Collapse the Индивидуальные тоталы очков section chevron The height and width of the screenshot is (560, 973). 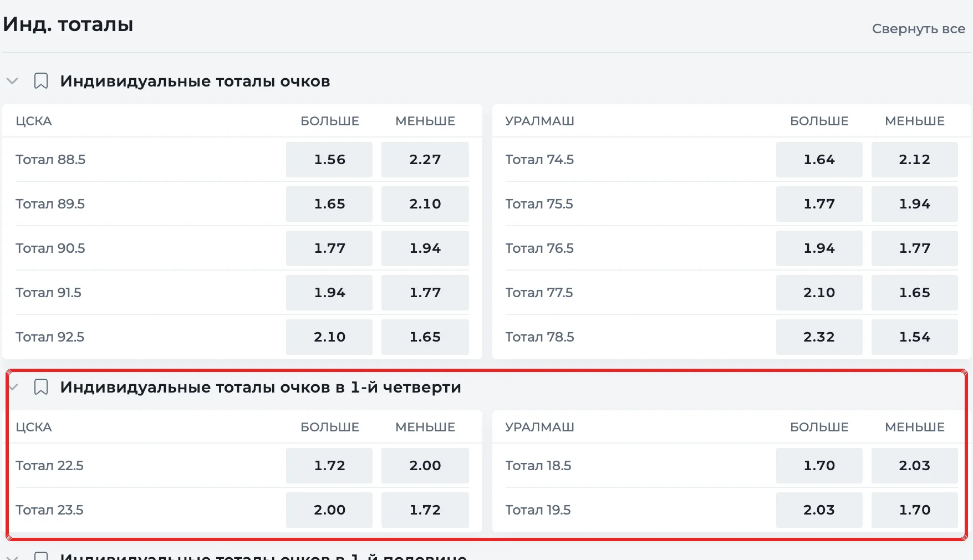(12, 81)
